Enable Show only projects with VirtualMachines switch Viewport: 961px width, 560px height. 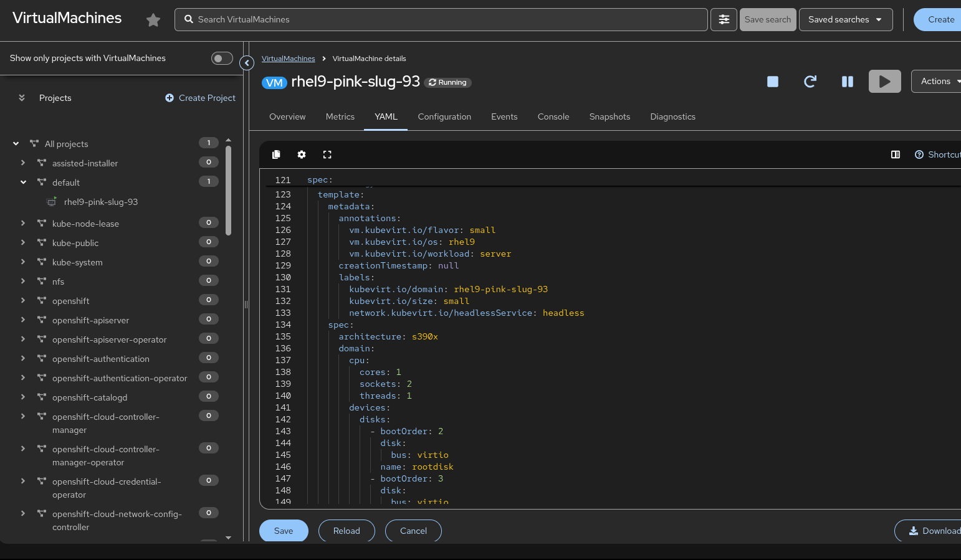[221, 59]
